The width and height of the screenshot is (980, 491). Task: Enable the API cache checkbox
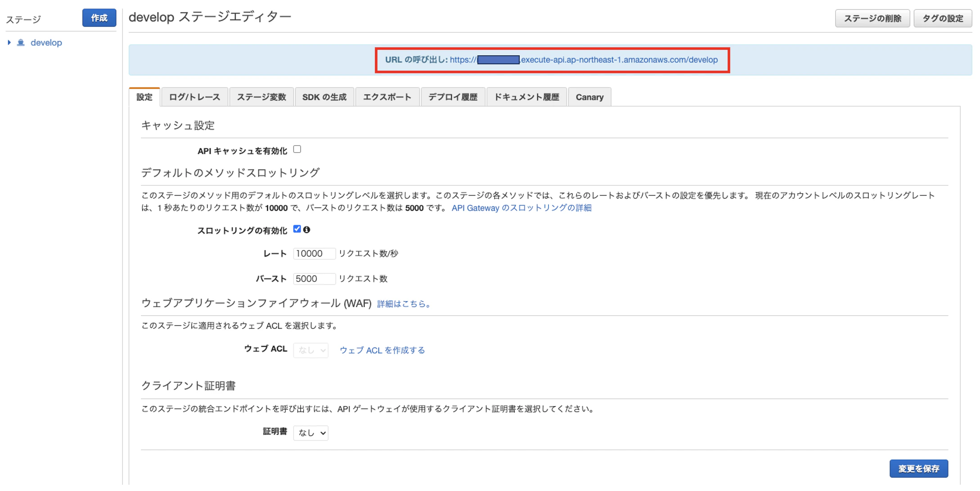297,149
